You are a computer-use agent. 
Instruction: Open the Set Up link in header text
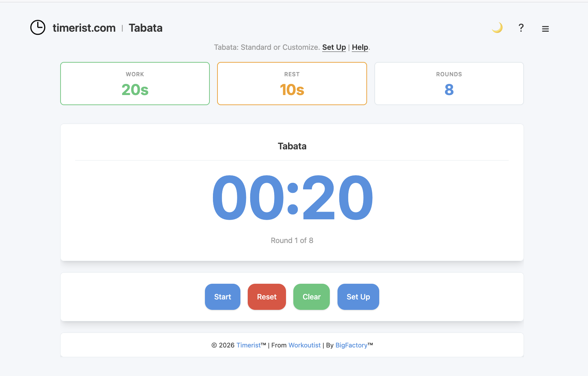[x=334, y=47]
